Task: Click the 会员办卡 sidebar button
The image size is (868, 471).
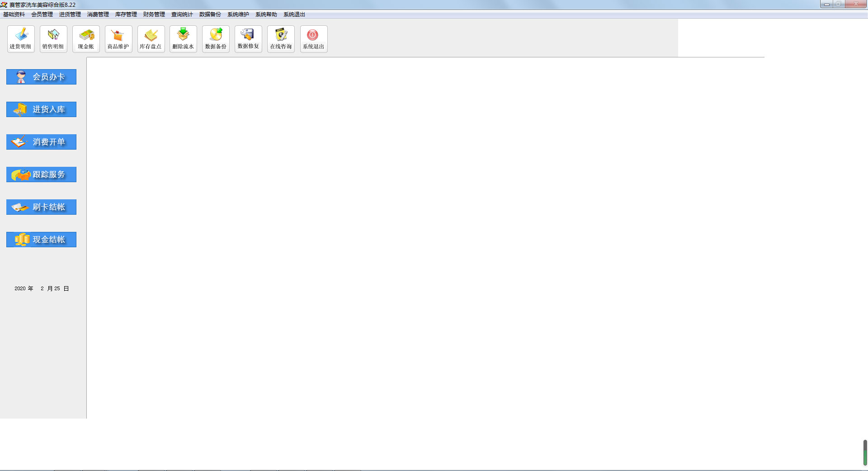Action: (41, 77)
